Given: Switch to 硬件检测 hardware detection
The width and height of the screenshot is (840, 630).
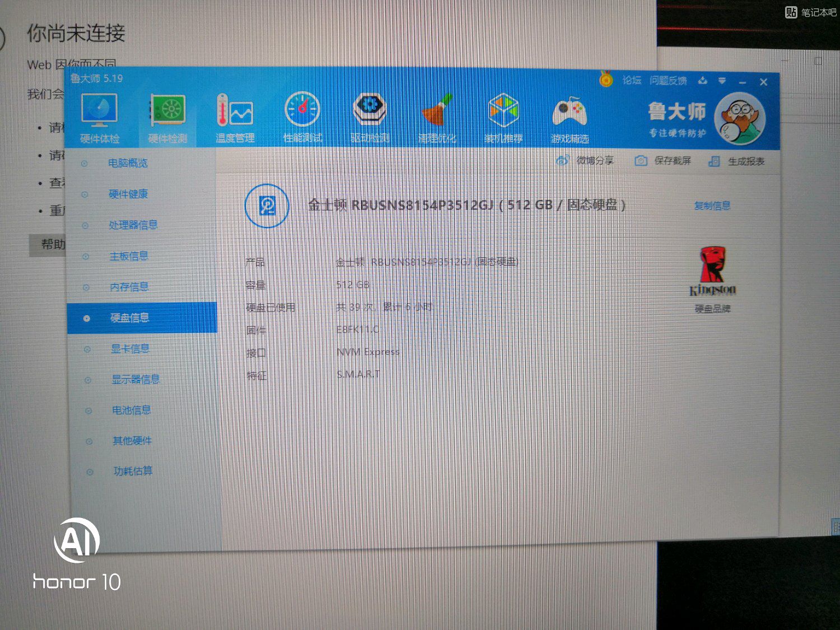Looking at the screenshot, I should click(x=167, y=119).
